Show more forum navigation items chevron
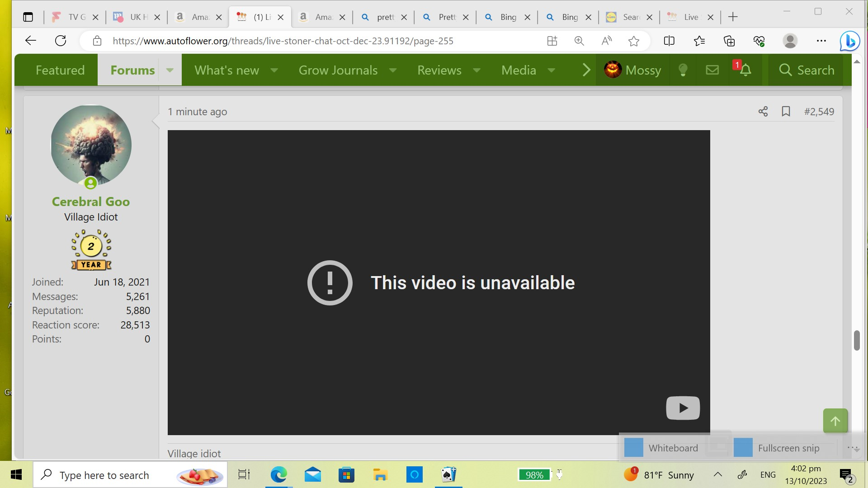 [586, 70]
